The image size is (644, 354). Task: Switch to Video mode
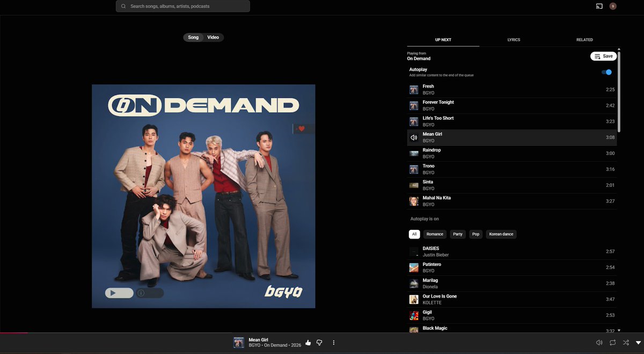[213, 38]
